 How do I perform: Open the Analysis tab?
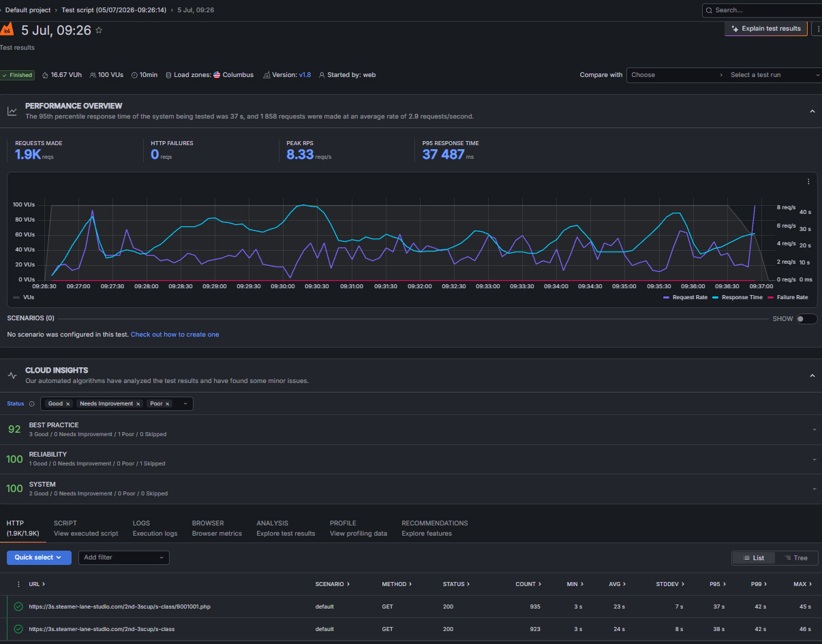(x=286, y=528)
